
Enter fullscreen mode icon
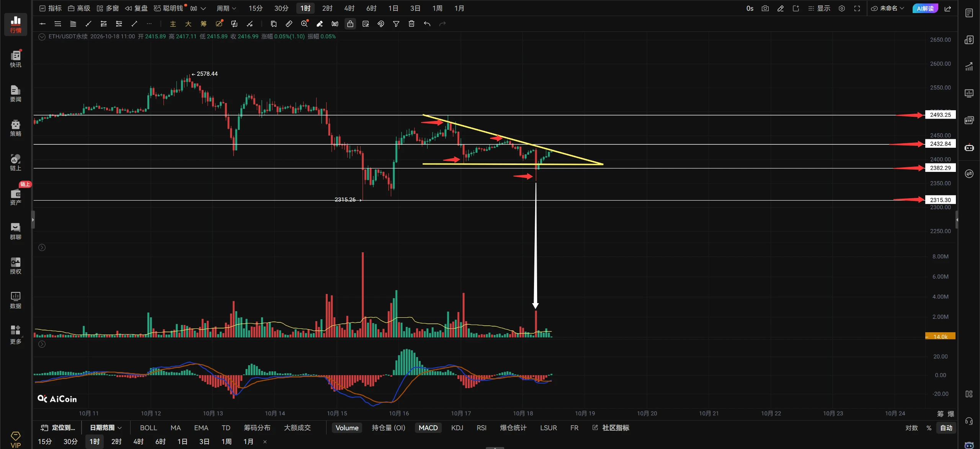pyautogui.click(x=857, y=8)
